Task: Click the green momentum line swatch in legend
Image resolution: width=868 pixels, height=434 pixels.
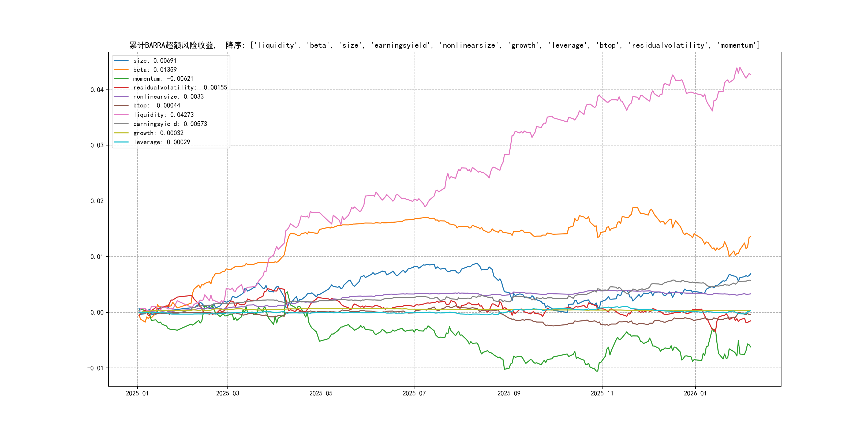Action: (x=121, y=78)
